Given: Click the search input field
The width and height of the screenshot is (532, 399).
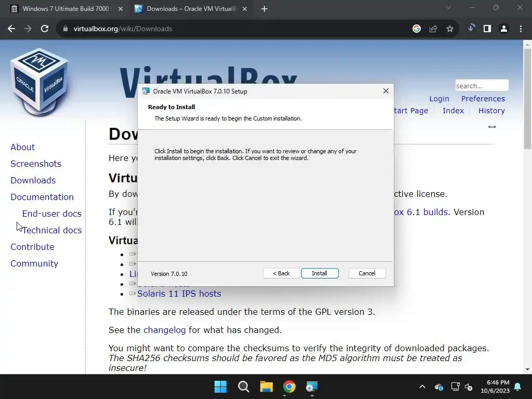Looking at the screenshot, I should coord(482,86).
